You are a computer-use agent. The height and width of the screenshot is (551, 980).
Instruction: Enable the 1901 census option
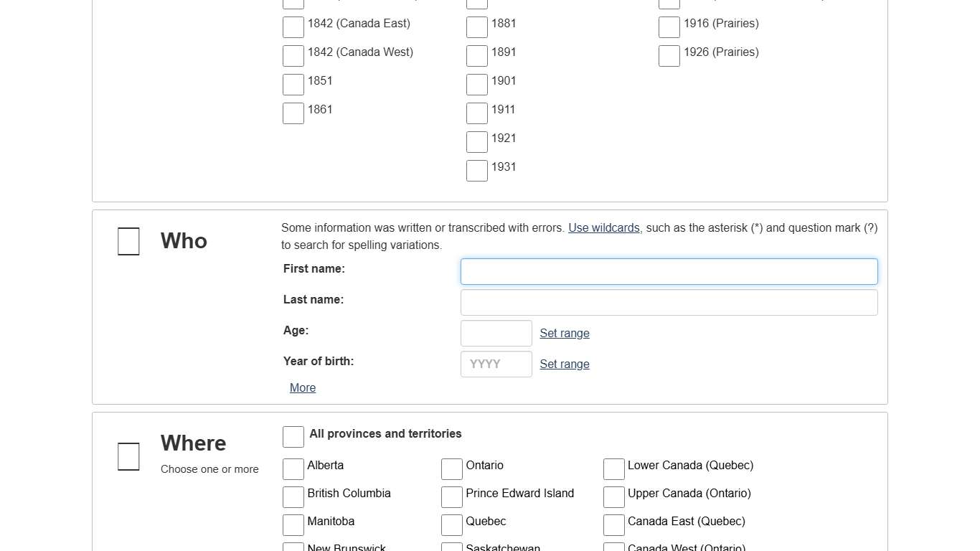coord(476,84)
